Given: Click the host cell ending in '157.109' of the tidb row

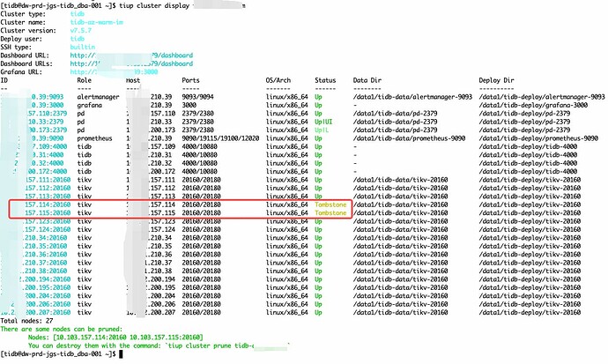Looking at the screenshot, I should [x=151, y=146].
